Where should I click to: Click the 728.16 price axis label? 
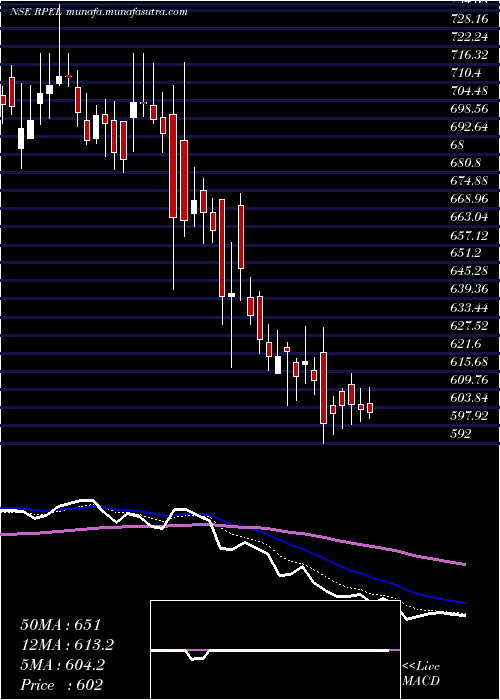468,20
